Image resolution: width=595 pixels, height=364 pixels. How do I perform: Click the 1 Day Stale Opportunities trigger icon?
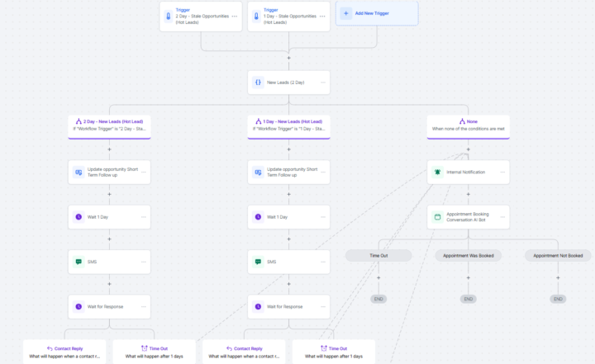256,16
